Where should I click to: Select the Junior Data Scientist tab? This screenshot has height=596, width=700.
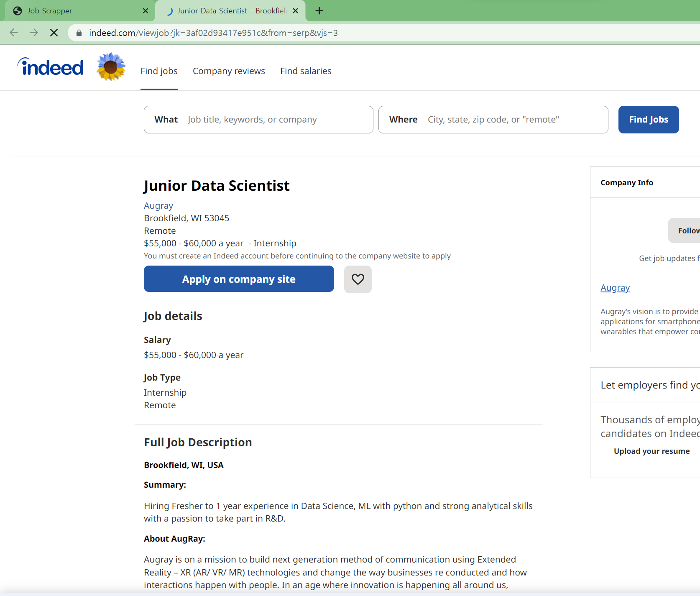230,11
